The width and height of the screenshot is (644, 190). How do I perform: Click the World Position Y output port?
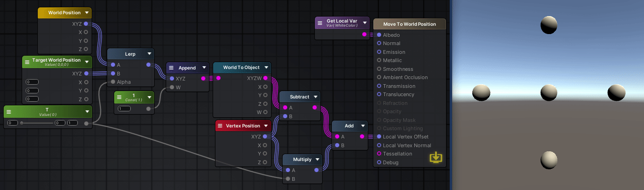tap(86, 40)
